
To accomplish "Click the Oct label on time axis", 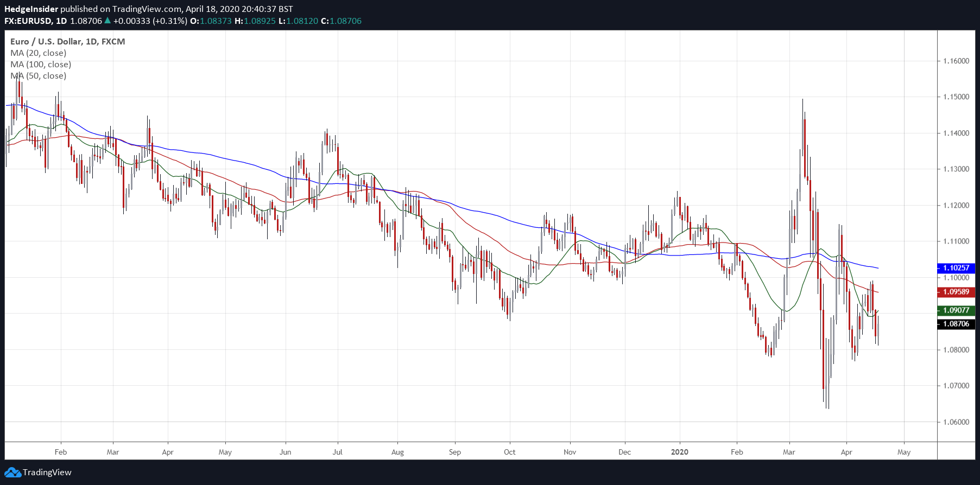I will point(509,452).
